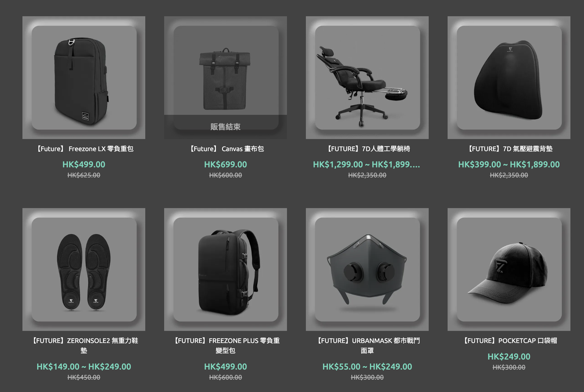Click the 【Future】Freezone LX 零負重包 title
The height and width of the screenshot is (392, 584).
tap(84, 149)
